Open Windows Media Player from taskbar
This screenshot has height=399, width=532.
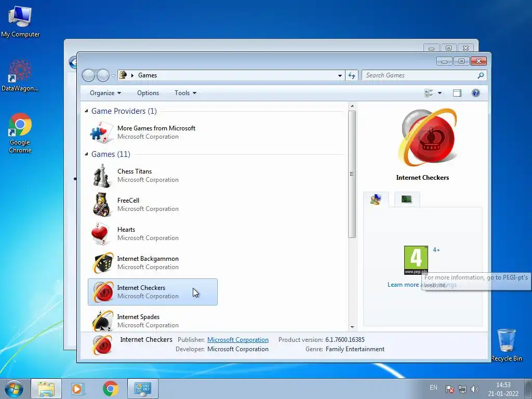pyautogui.click(x=78, y=389)
